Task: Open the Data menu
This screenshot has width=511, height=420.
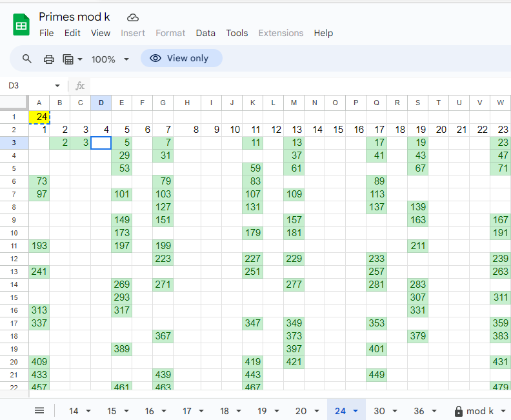Action: click(x=206, y=33)
